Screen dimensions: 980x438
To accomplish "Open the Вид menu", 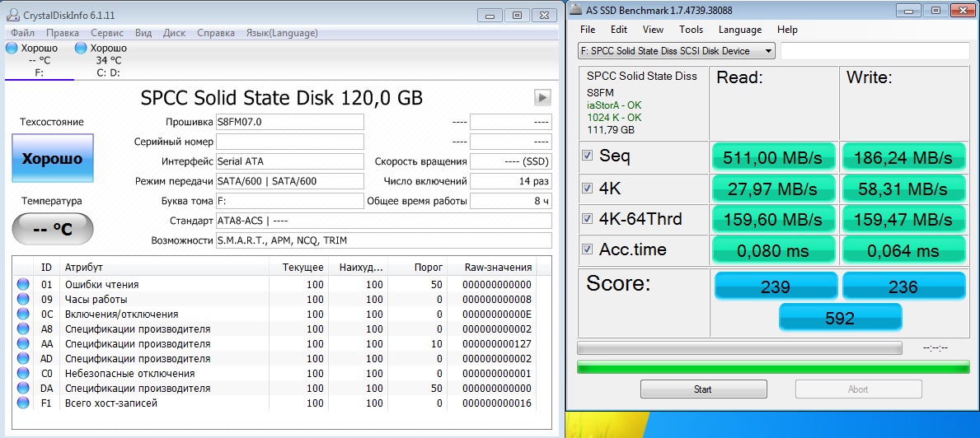I will pos(143,32).
